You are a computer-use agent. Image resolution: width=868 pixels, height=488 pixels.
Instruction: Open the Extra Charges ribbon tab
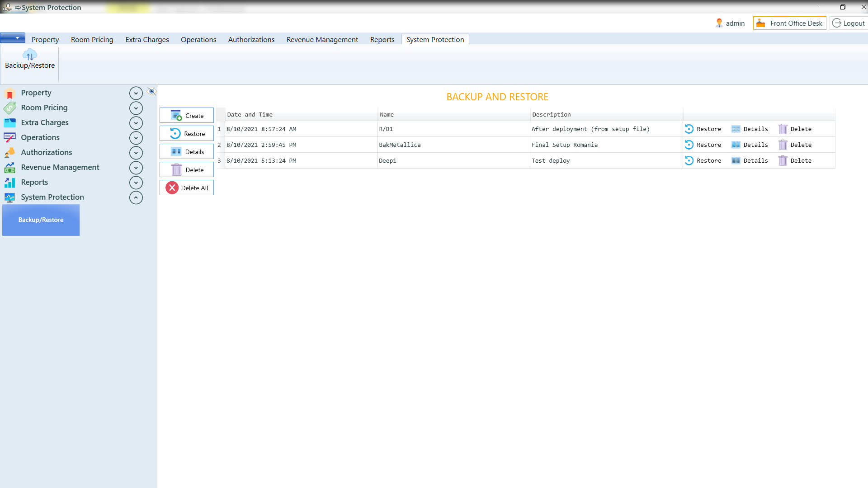(147, 39)
